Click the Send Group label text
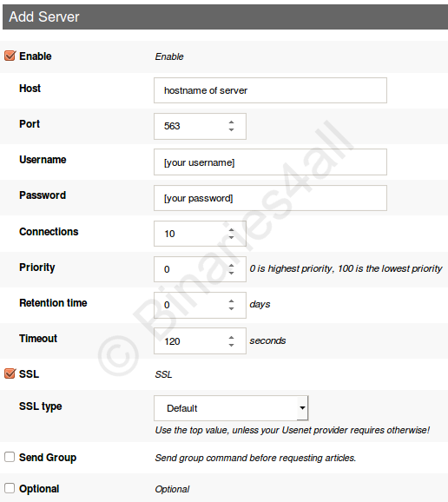The image size is (448, 502). 48,458
